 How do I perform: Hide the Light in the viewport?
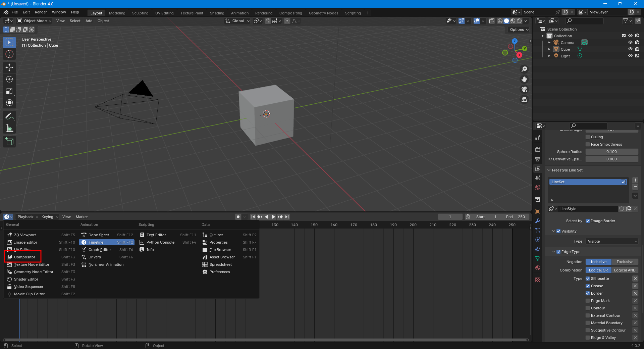[630, 56]
